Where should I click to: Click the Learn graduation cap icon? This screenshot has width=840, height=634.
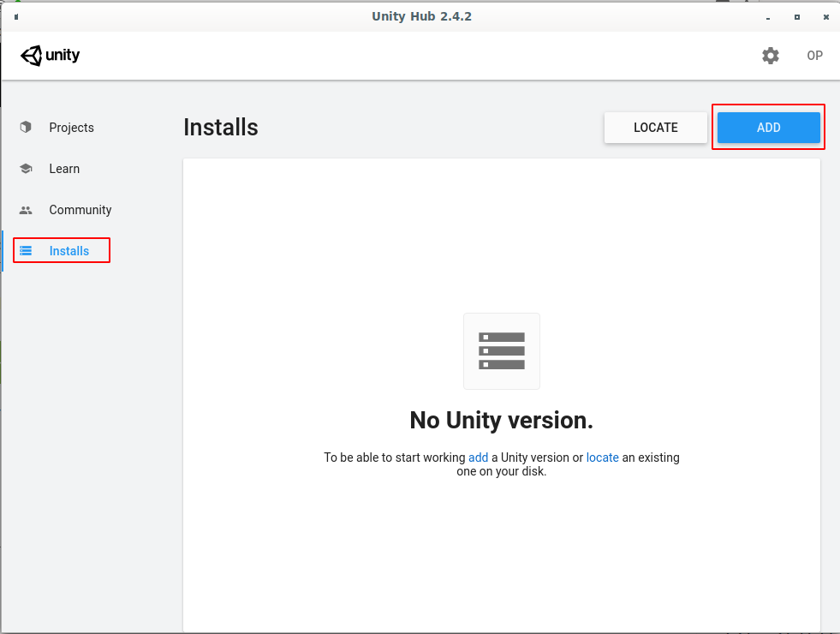click(x=26, y=169)
